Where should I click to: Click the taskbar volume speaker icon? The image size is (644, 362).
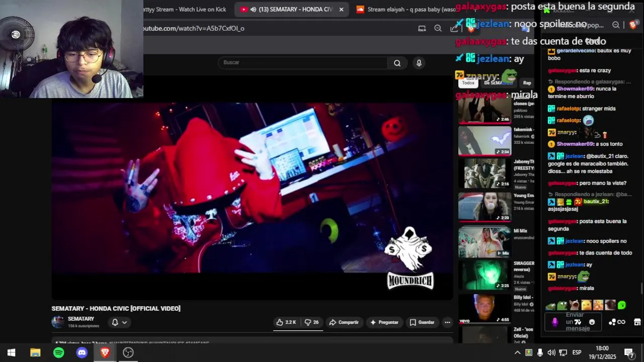click(551, 352)
